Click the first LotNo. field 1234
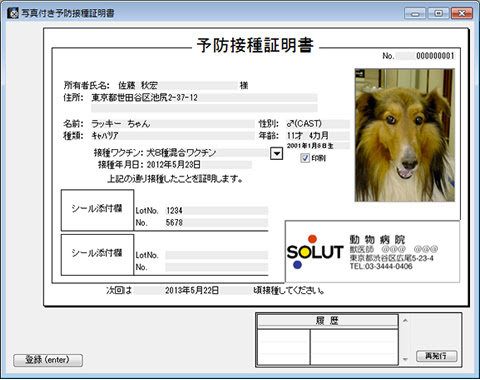The image size is (480, 380). (x=216, y=211)
